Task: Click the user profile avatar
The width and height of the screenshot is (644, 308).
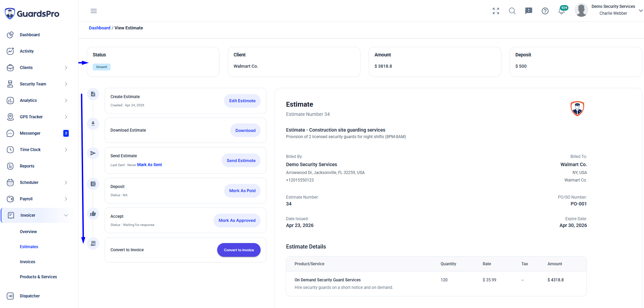Action: tap(581, 10)
